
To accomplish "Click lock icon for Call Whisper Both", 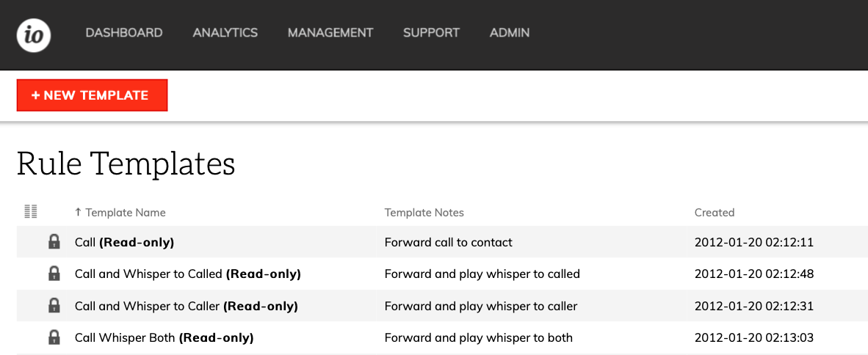I will pos(54,337).
